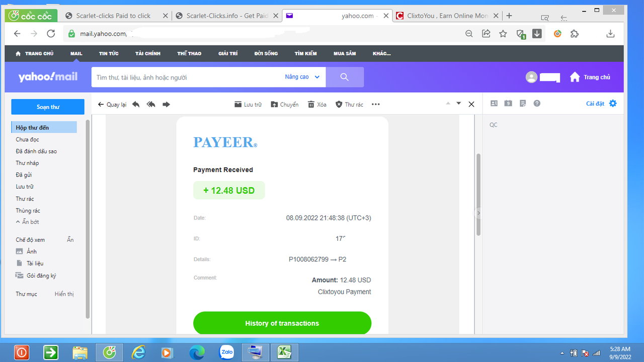Show hidden system tray icons arrow
This screenshot has width=644, height=362.
point(562,353)
